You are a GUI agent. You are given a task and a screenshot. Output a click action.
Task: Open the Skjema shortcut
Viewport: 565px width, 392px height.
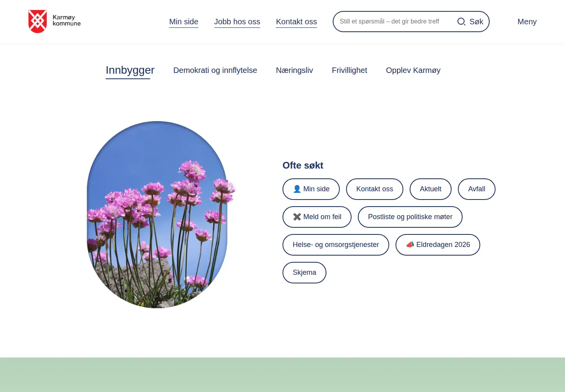pos(304,272)
